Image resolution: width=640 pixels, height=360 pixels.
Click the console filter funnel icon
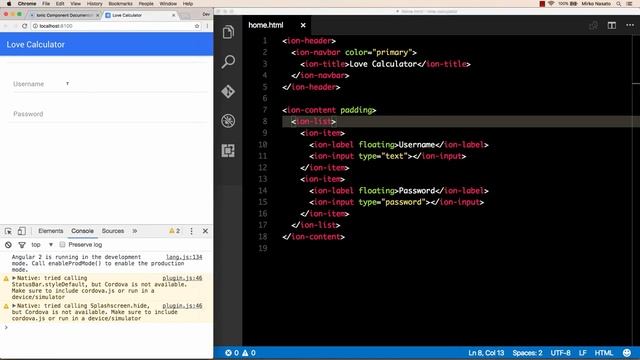[x=22, y=245]
